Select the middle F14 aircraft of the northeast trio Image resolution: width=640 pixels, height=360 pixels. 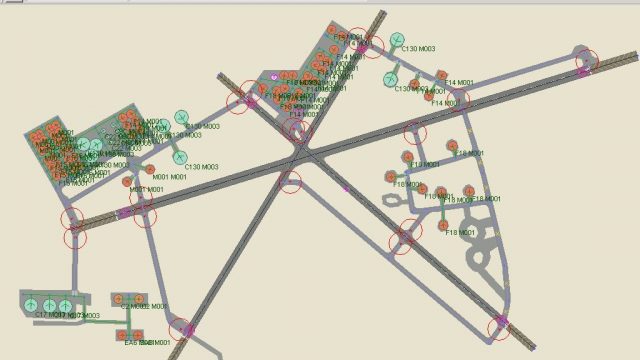414,84
